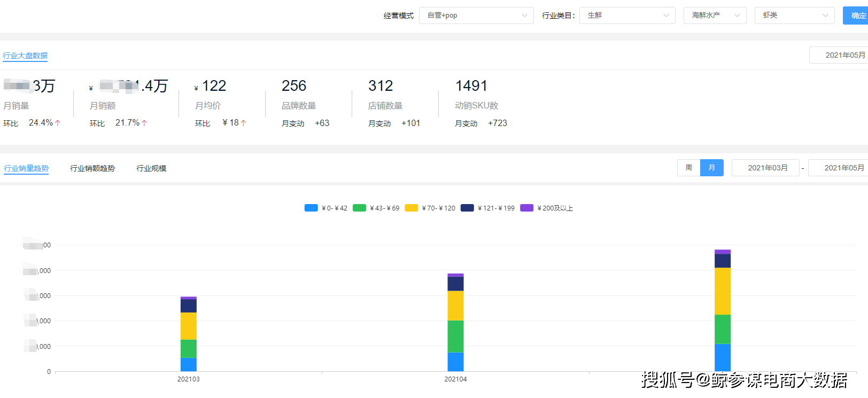Click the 202103 bar's navy segment
Screen dimensions: 868x398
[189, 306]
